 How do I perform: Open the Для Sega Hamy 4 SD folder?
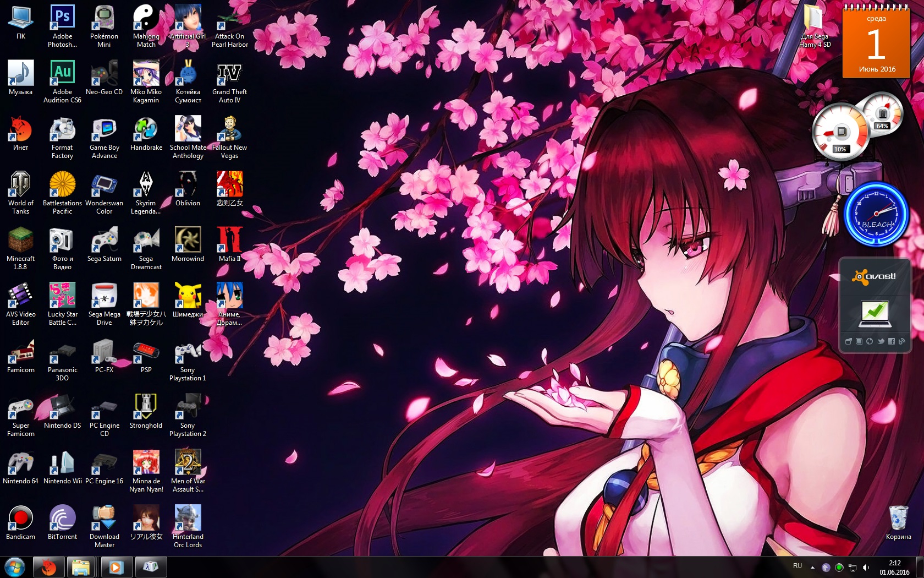tap(815, 26)
